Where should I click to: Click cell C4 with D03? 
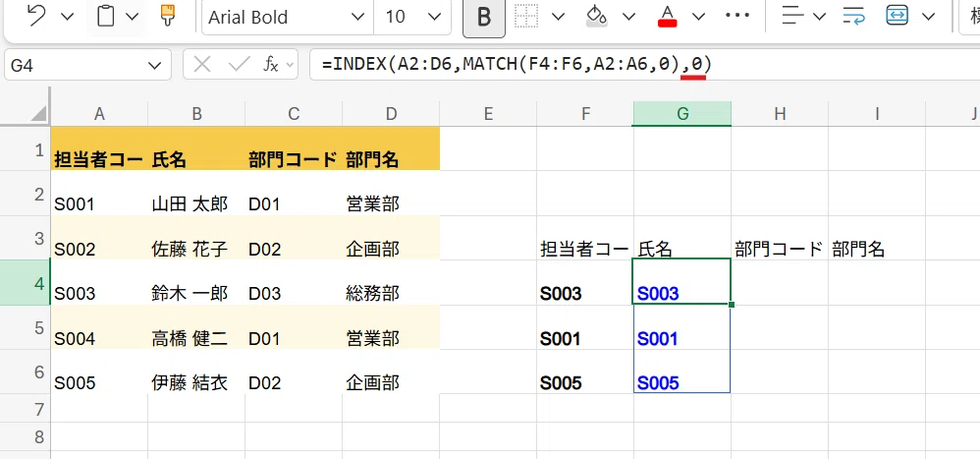tap(294, 283)
